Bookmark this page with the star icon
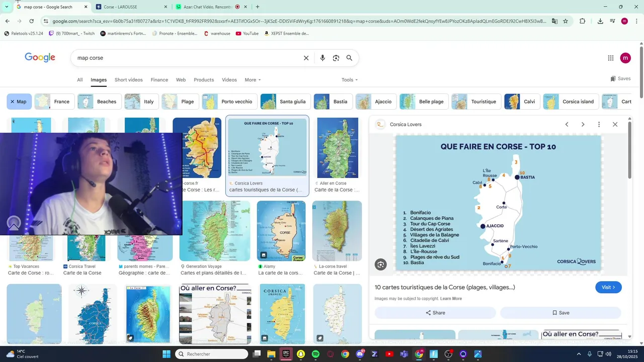 (566, 21)
